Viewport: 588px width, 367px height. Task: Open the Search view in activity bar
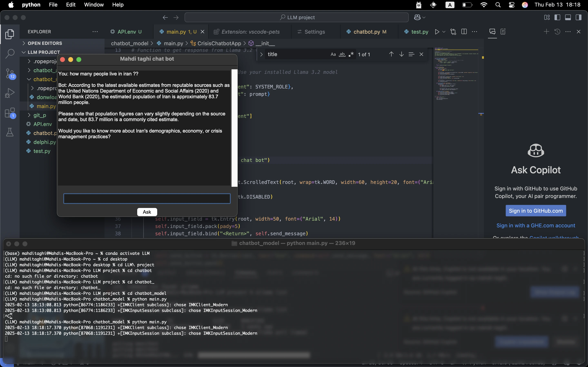click(10, 53)
